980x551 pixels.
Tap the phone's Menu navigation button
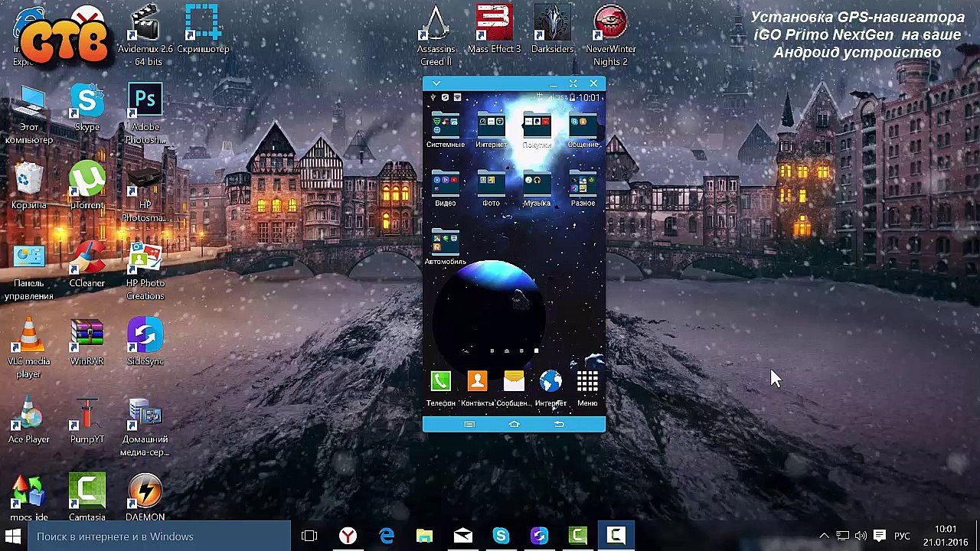click(469, 424)
